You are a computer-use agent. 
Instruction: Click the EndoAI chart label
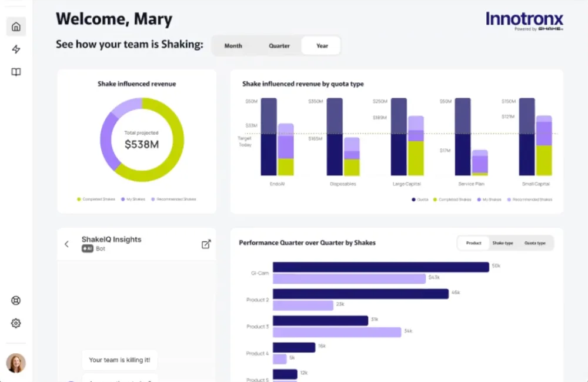pos(277,184)
